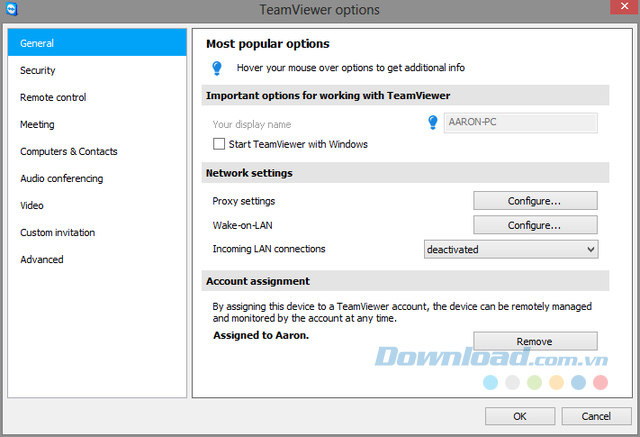Open the Meeting settings category

[x=97, y=124]
